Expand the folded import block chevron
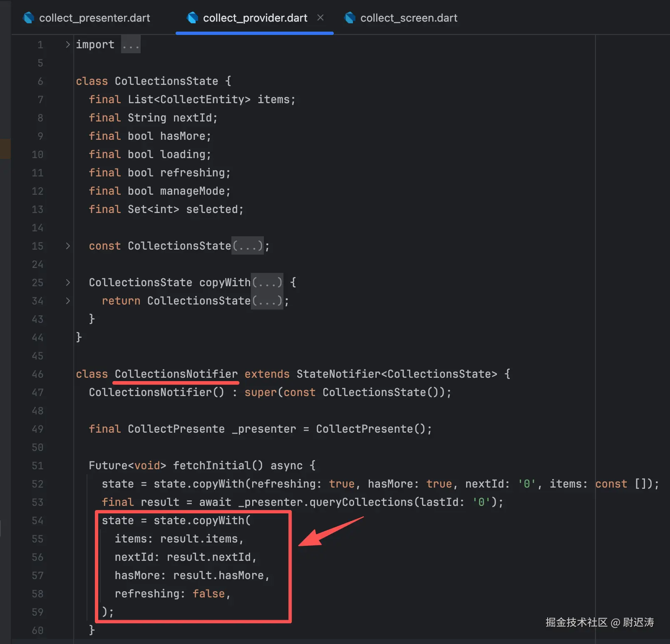This screenshot has width=670, height=644. pos(68,44)
